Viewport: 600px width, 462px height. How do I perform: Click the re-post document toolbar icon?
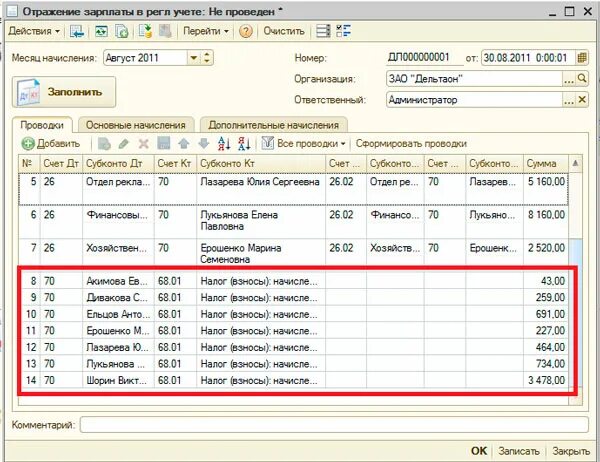point(101,31)
